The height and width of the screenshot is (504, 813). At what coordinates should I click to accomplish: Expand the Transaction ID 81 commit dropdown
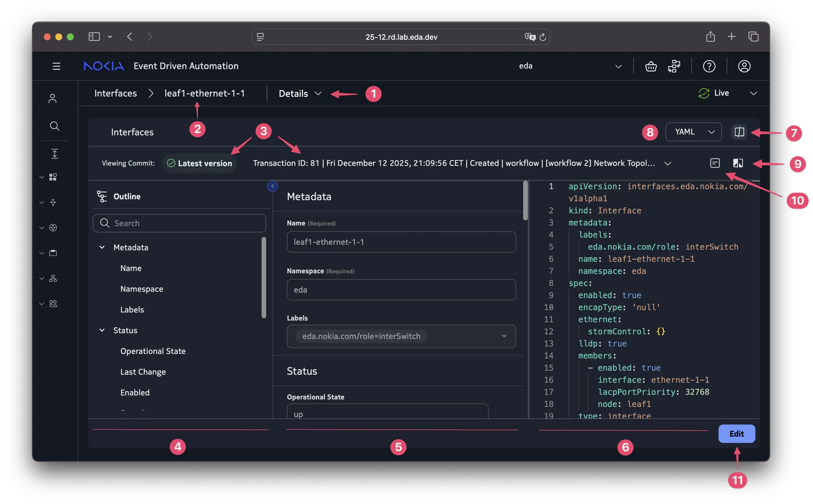tap(667, 163)
